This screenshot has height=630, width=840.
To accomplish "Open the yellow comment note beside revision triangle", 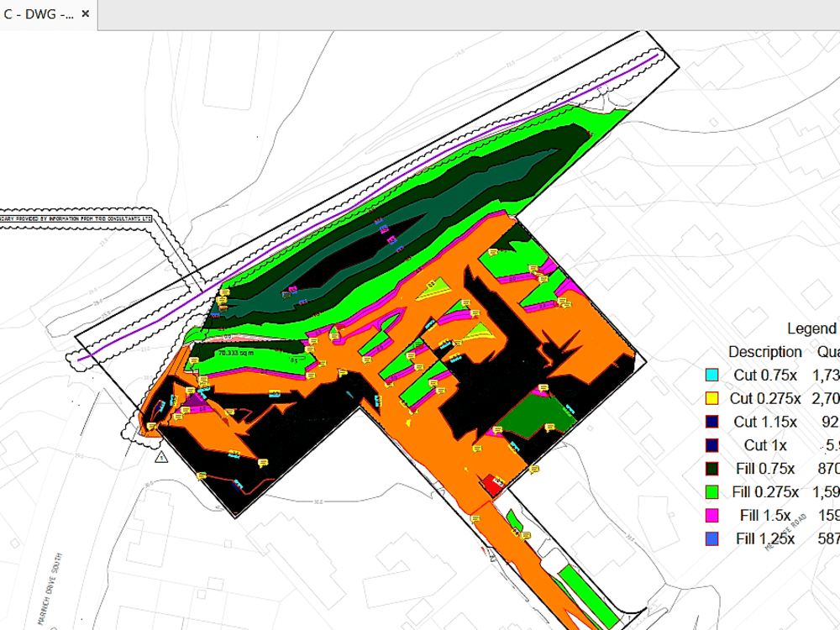I will (152, 427).
